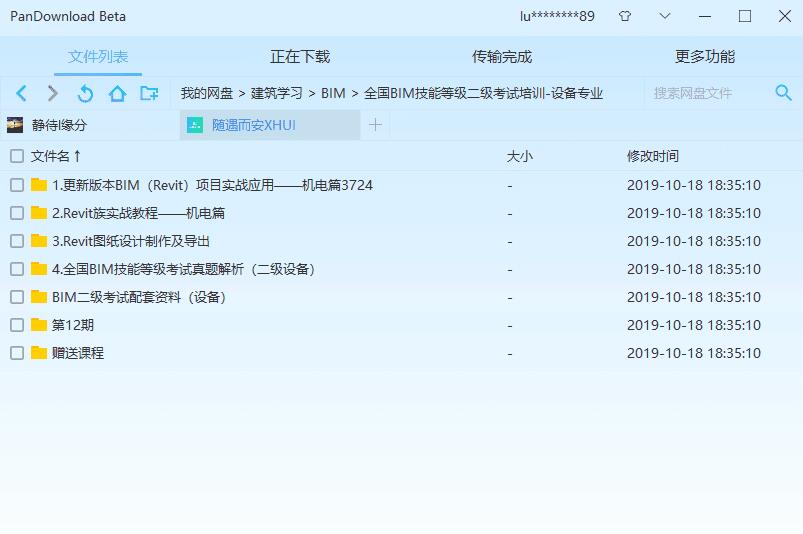Go to the home directory icon

click(x=117, y=93)
